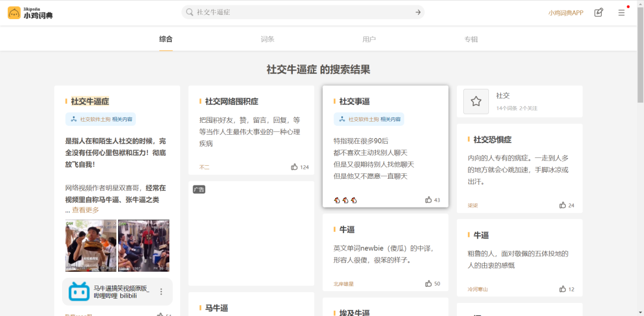Click the star icon beside 社交 album

click(476, 101)
